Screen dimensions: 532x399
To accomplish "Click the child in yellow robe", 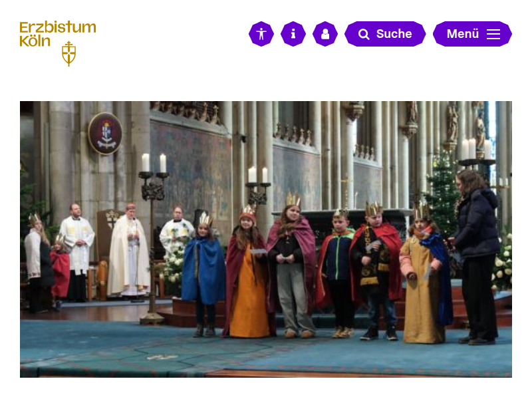I will 425,273.
